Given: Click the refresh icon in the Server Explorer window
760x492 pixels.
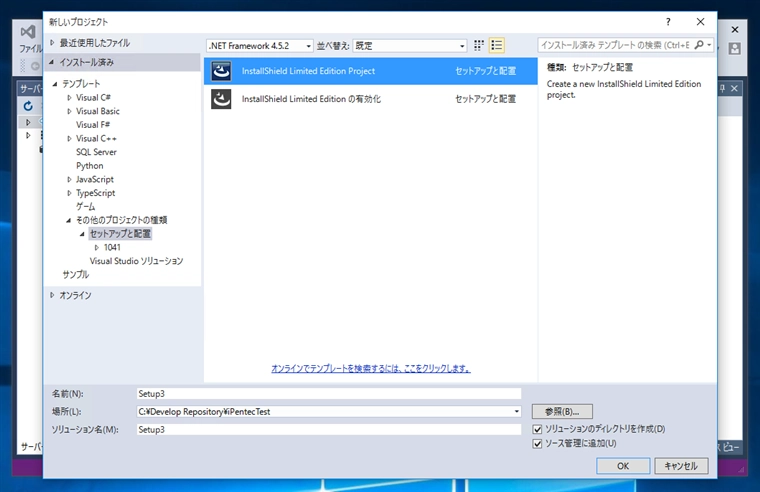Looking at the screenshot, I should [x=28, y=106].
